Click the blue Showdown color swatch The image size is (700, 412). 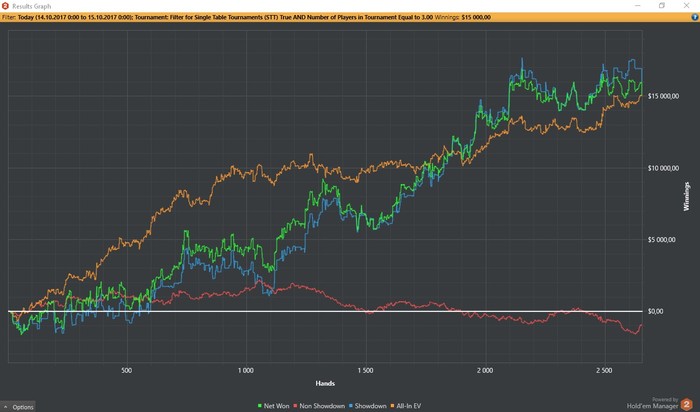[x=351, y=406]
